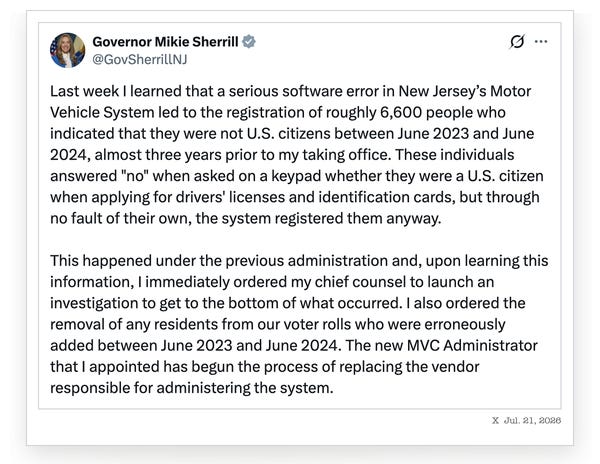Click the X source label in caption
Screen dimensions: 600x464
coord(495,420)
